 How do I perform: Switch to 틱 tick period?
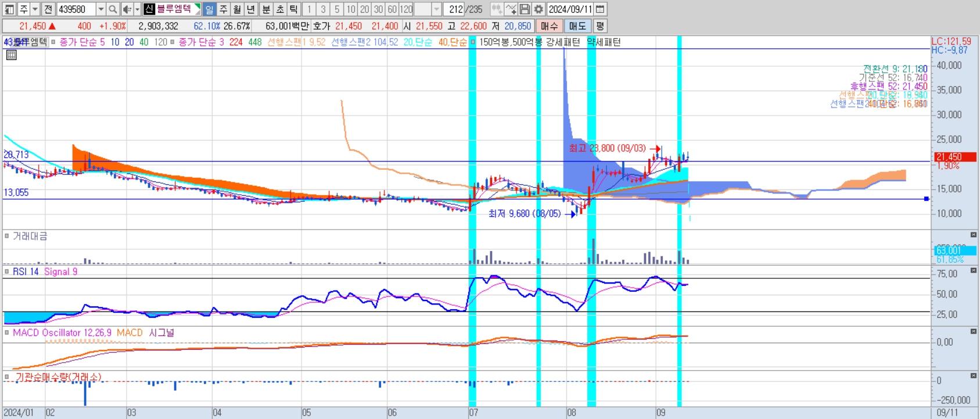294,9
